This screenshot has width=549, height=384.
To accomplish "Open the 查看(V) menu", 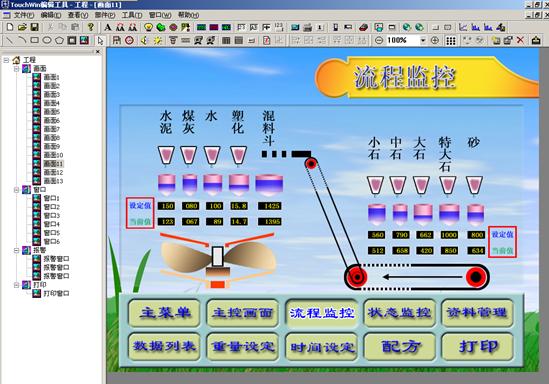I will tap(78, 15).
